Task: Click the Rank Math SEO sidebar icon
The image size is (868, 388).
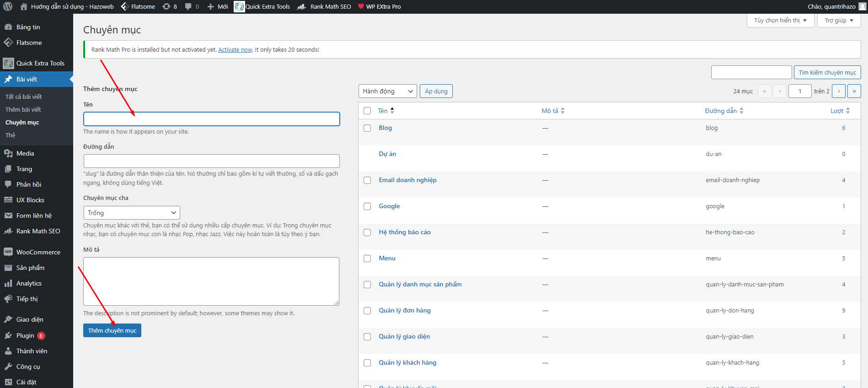Action: tap(8, 231)
